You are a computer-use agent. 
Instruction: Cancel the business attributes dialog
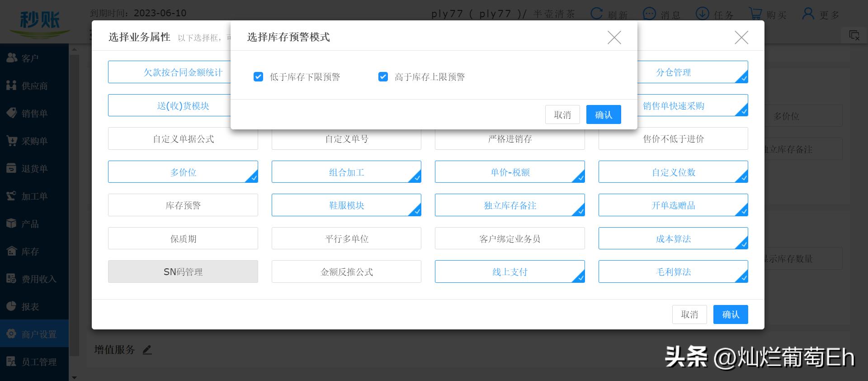689,314
